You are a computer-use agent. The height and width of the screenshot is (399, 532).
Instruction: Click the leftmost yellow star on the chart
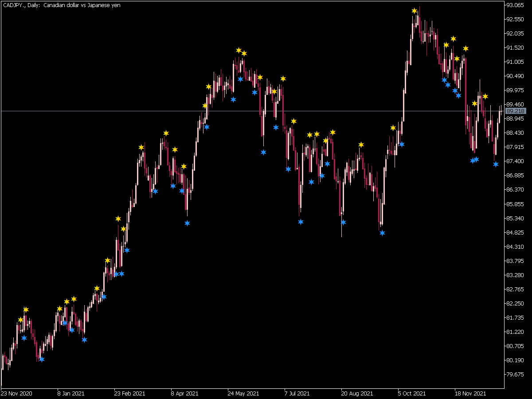[x=20, y=320]
